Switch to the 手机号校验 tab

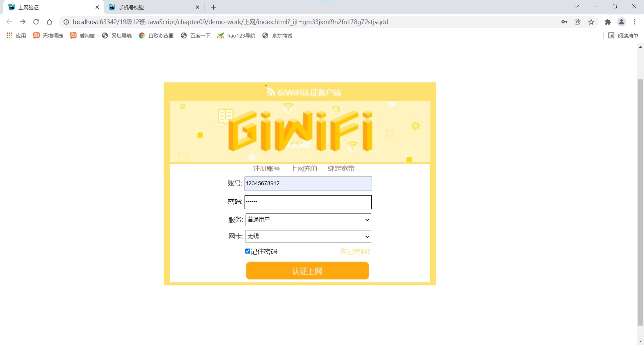154,7
